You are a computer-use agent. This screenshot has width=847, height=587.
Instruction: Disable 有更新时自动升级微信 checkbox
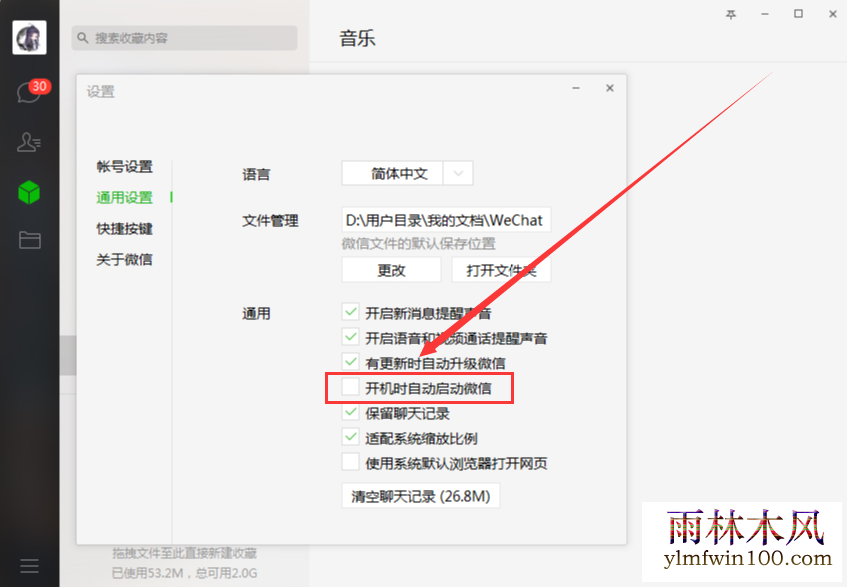[351, 362]
